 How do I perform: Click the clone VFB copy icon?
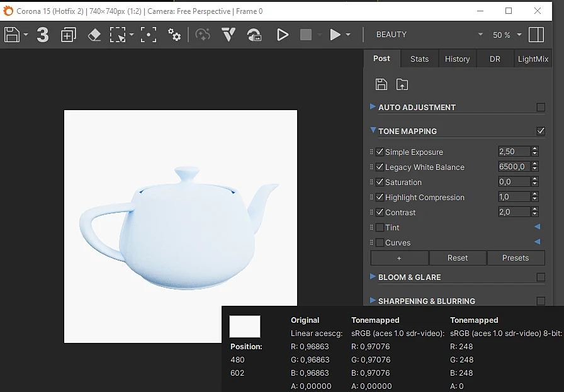tap(69, 35)
